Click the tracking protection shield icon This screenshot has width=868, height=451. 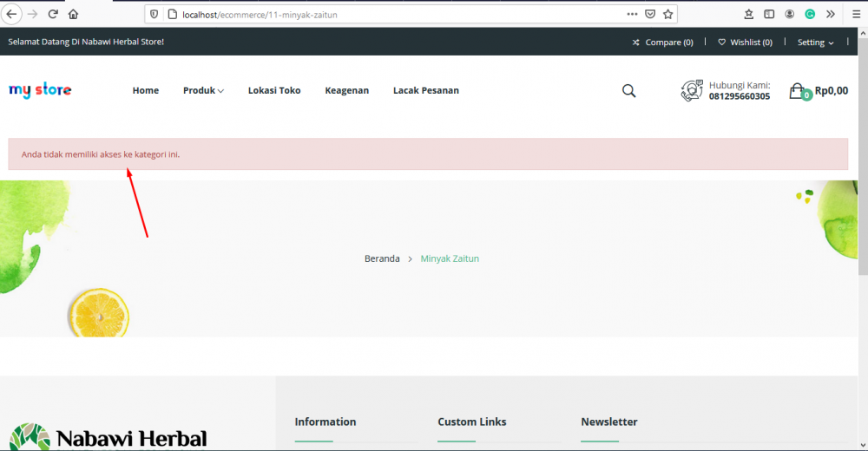point(155,15)
